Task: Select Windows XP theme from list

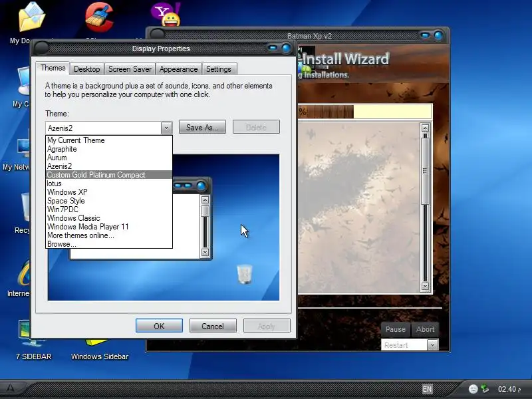Action: click(109, 192)
